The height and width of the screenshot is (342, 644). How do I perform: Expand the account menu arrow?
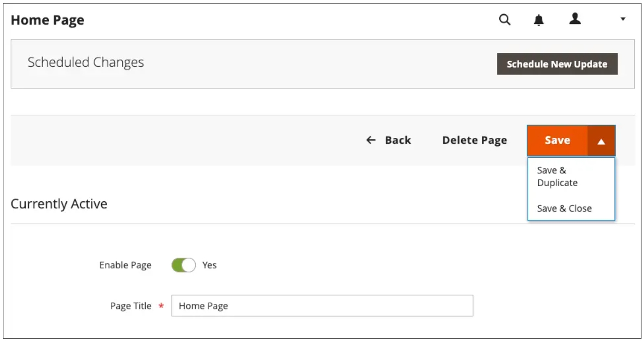tap(623, 19)
